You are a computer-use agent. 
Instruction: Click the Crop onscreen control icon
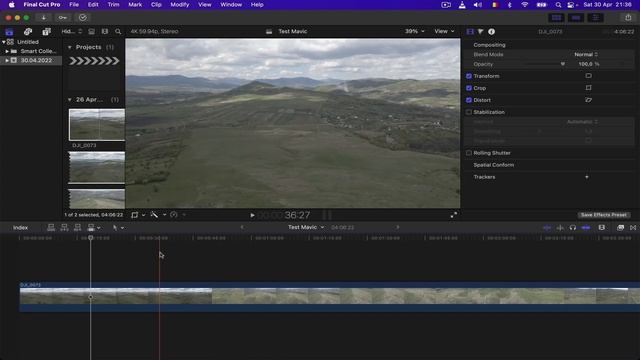pos(588,88)
